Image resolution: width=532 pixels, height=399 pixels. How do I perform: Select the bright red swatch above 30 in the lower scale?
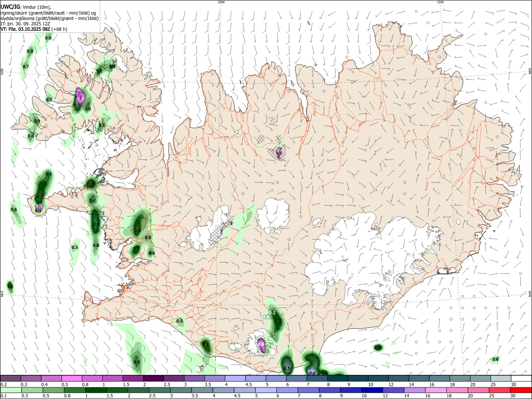tap(521, 390)
